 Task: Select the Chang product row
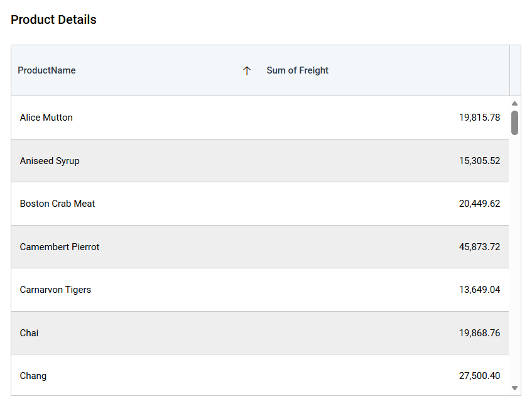pos(33,376)
